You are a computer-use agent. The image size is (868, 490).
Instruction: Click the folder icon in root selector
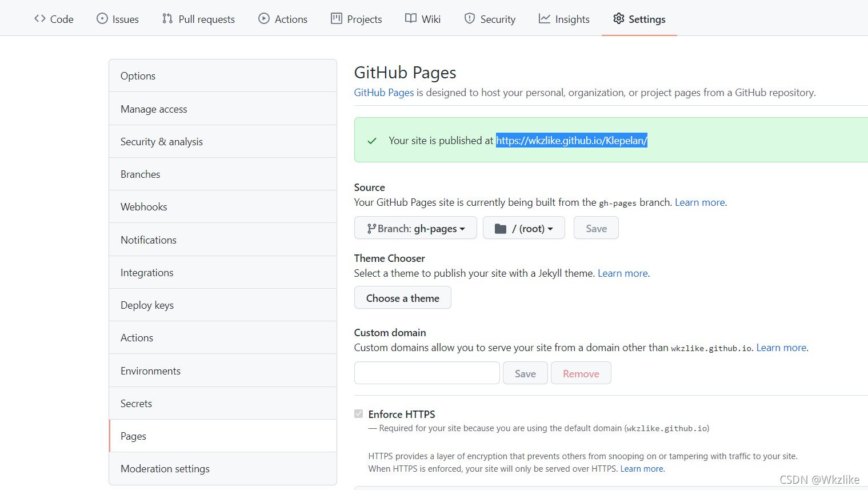pyautogui.click(x=501, y=228)
